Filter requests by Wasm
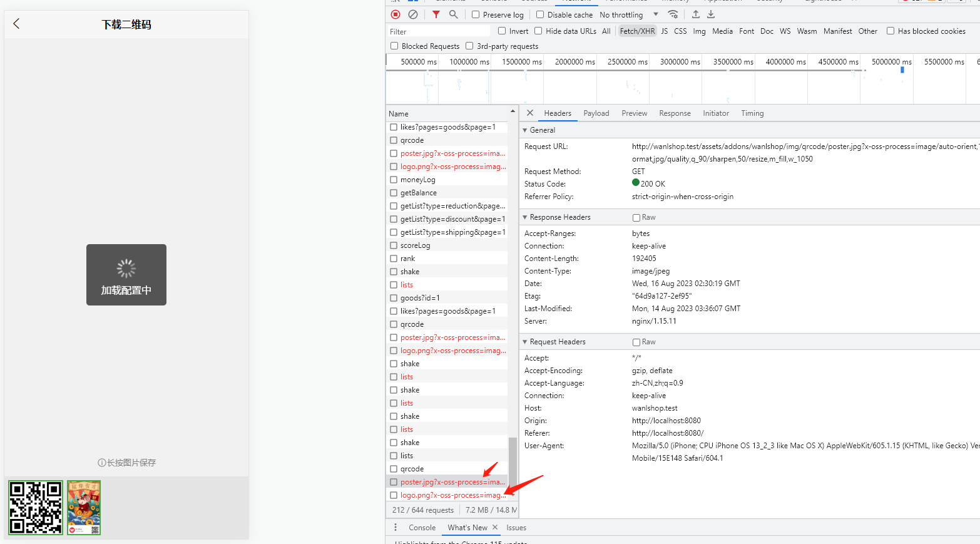The image size is (980, 544). (x=807, y=31)
